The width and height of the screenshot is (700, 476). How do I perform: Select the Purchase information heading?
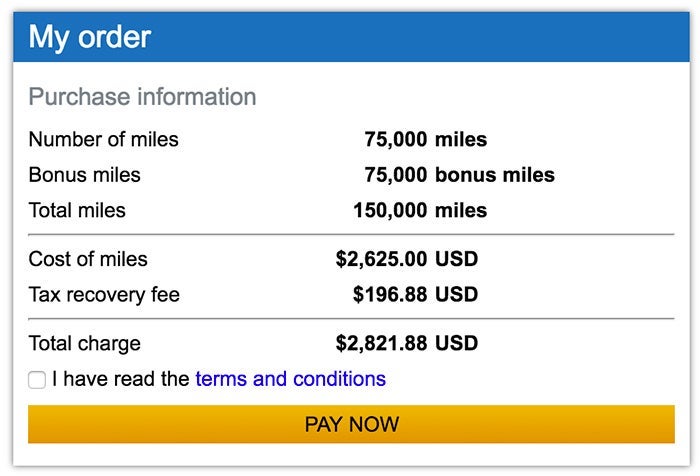pos(142,97)
